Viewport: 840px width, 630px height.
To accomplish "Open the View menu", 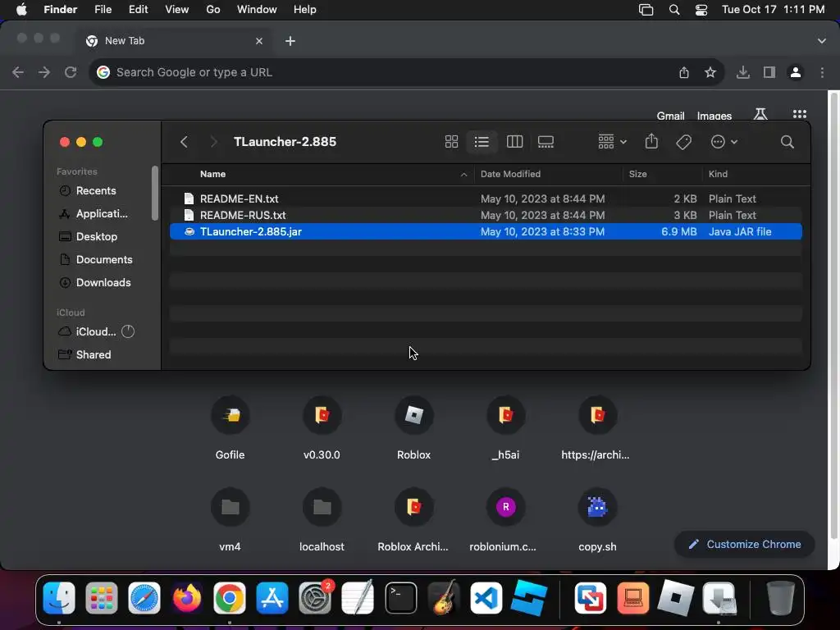I will pyautogui.click(x=177, y=10).
